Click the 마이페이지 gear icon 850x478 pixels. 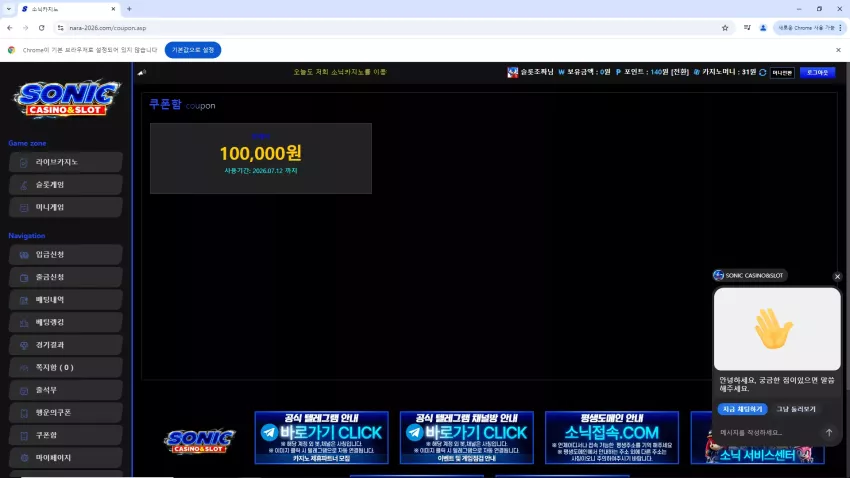[24, 458]
